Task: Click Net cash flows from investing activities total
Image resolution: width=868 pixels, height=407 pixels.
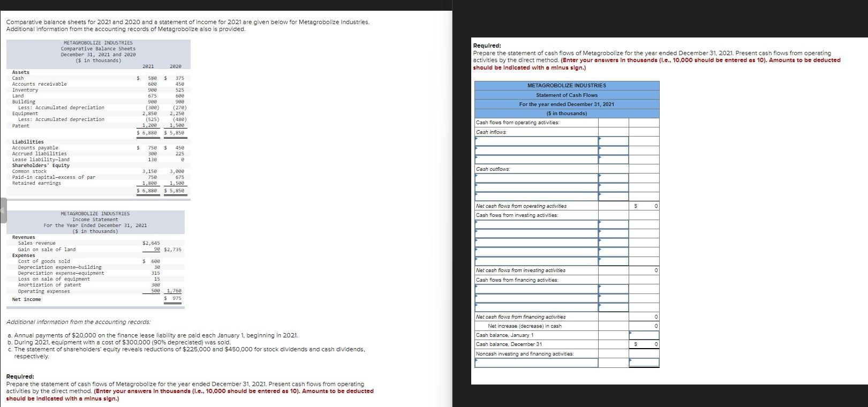Action: [x=644, y=270]
